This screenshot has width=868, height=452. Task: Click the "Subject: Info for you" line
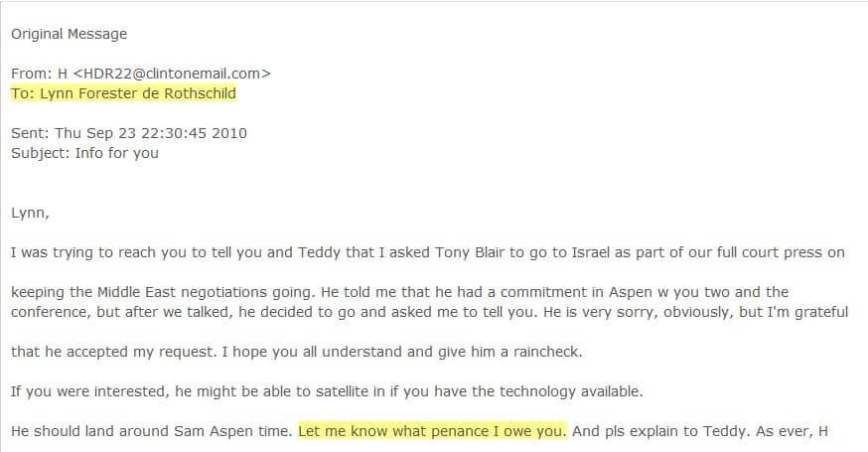[84, 153]
